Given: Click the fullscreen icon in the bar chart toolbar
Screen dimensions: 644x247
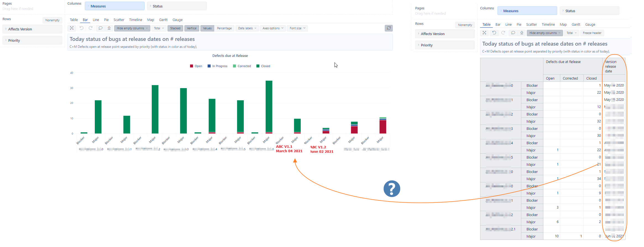Looking at the screenshot, I should pos(72,28).
